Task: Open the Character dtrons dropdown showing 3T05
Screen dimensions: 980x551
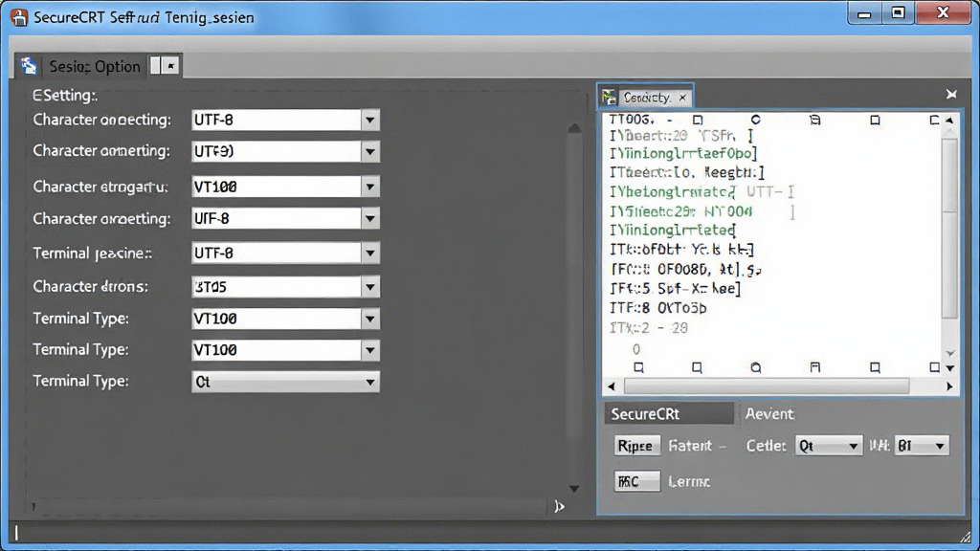Action: pos(370,287)
